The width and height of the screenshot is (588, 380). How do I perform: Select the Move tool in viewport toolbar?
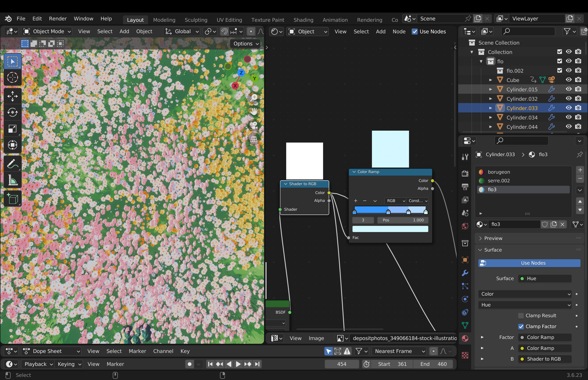[x=12, y=96]
